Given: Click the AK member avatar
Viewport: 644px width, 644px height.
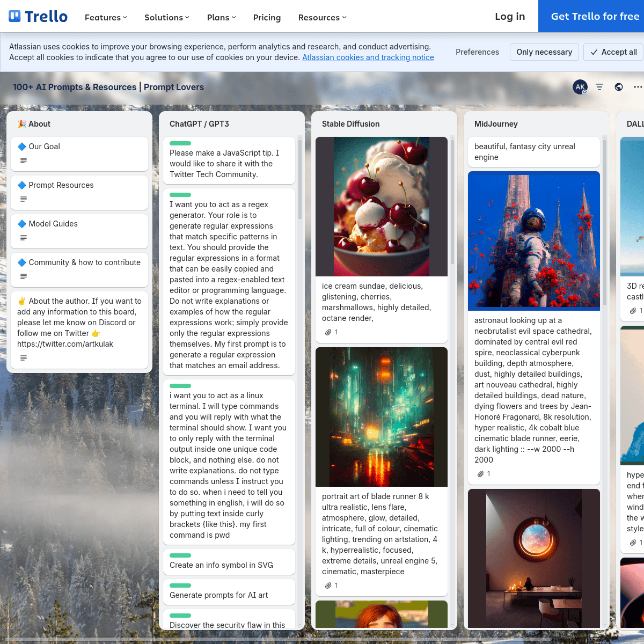Looking at the screenshot, I should click(x=580, y=87).
